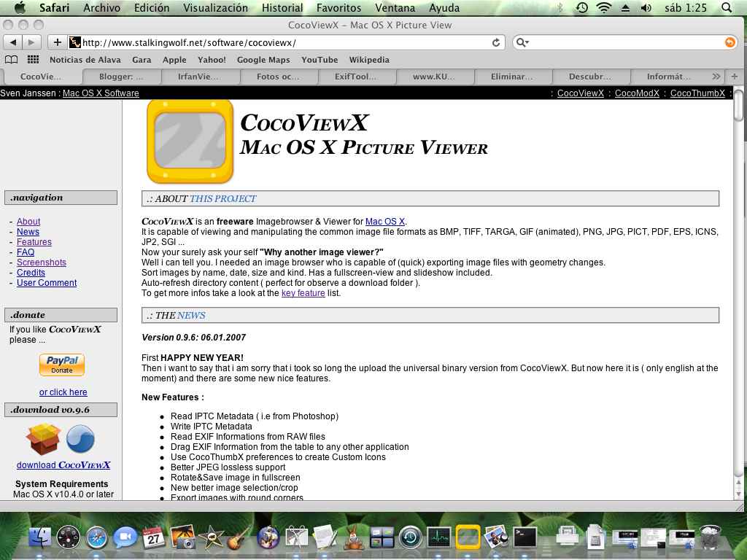Open the Historial menu

pos(282,7)
